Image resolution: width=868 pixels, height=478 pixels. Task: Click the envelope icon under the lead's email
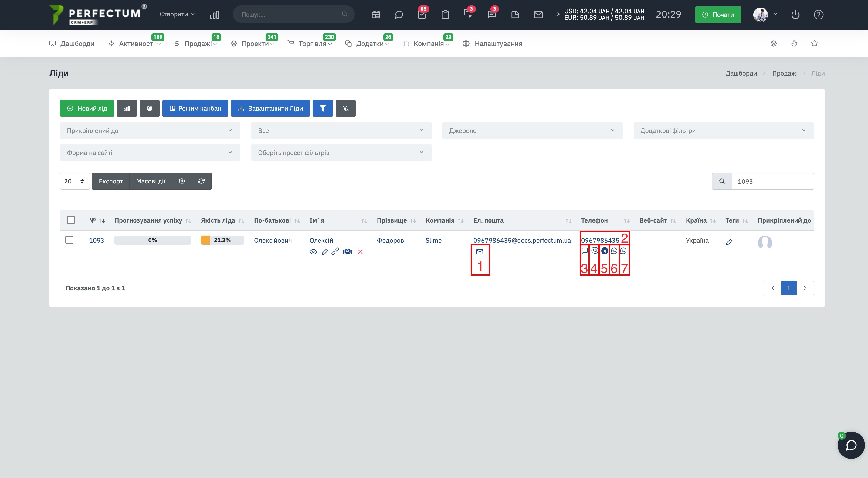[x=480, y=251]
